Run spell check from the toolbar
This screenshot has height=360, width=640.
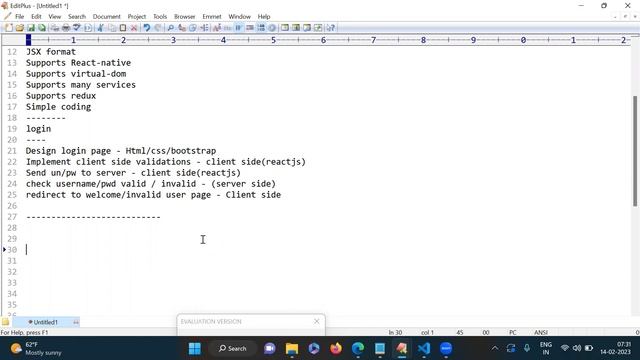(76, 28)
